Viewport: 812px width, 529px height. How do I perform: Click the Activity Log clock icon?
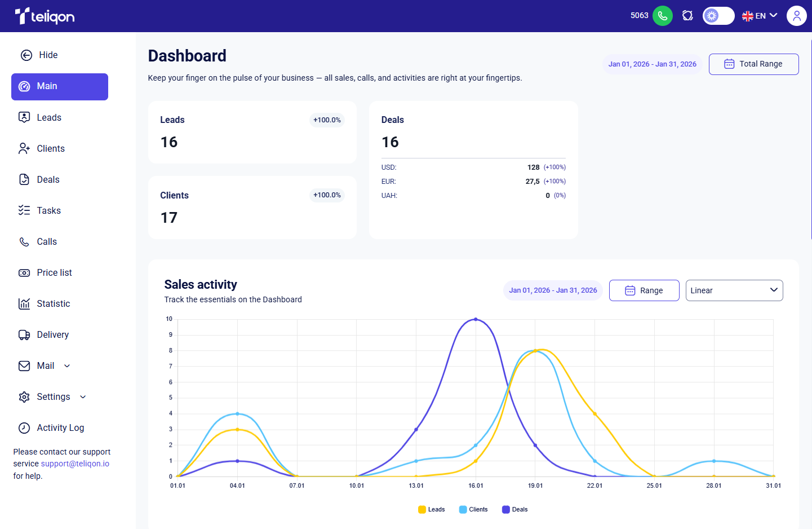click(24, 428)
